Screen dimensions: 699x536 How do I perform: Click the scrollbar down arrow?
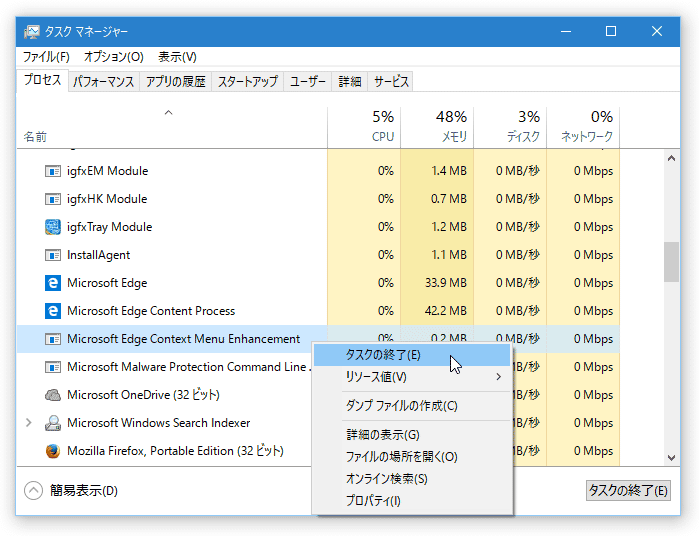click(x=671, y=458)
